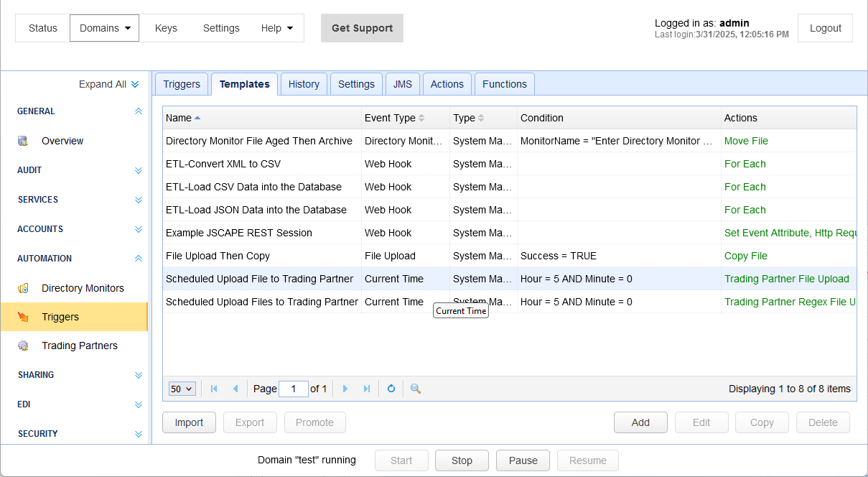Open the Settings top menu

221,28
